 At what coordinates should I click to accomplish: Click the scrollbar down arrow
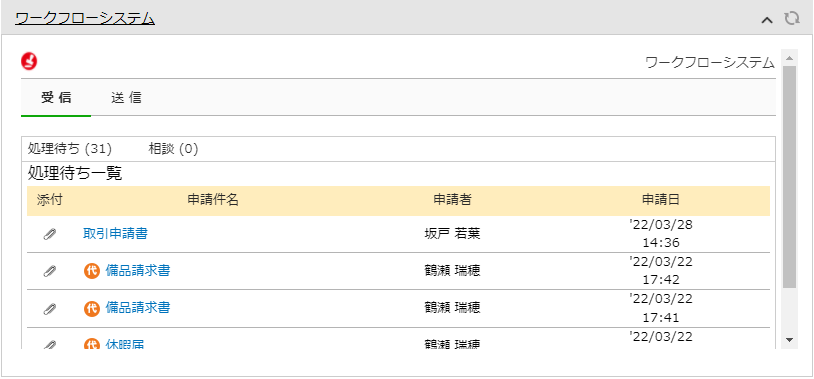click(x=790, y=340)
